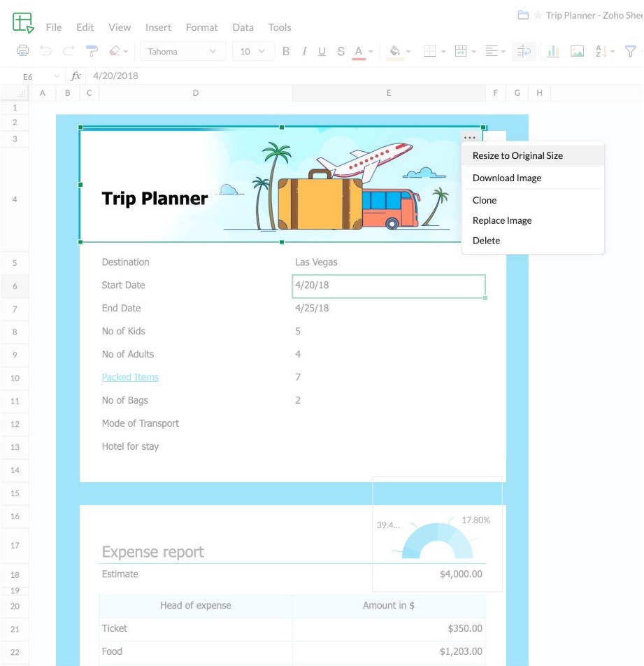Screen dimensions: 644x666
Task: Toggle italic formatting
Action: click(x=304, y=51)
